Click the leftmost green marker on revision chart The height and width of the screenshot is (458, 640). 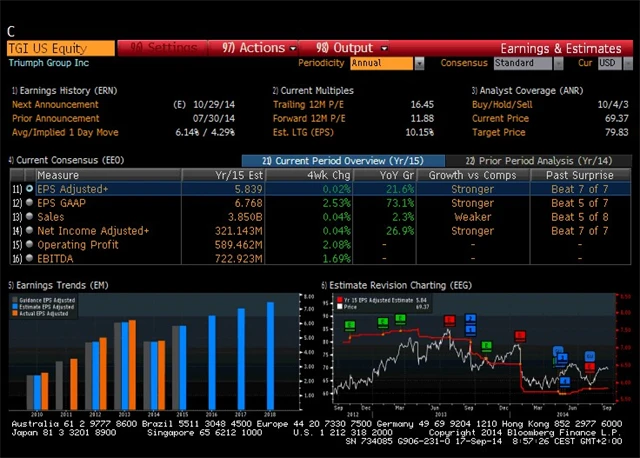tap(350, 326)
